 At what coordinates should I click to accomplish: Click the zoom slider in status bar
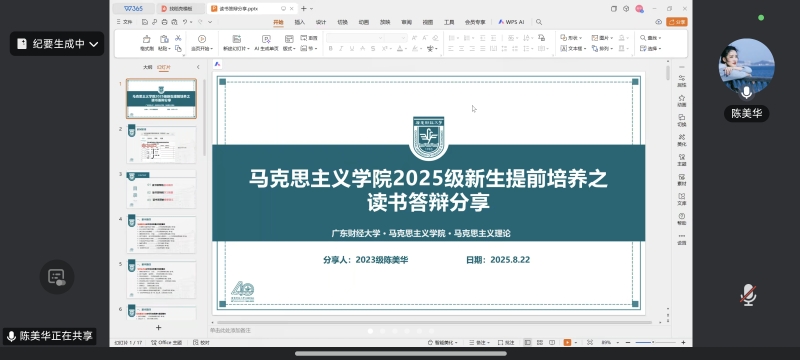tap(656, 343)
